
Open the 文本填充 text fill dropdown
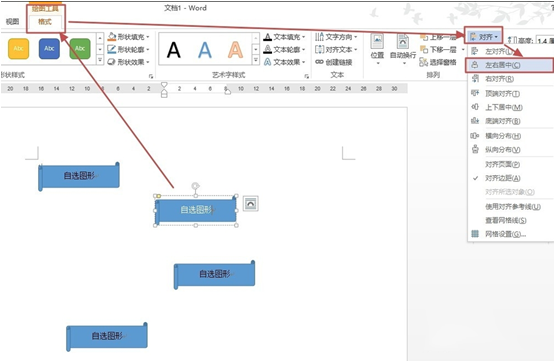click(x=284, y=37)
